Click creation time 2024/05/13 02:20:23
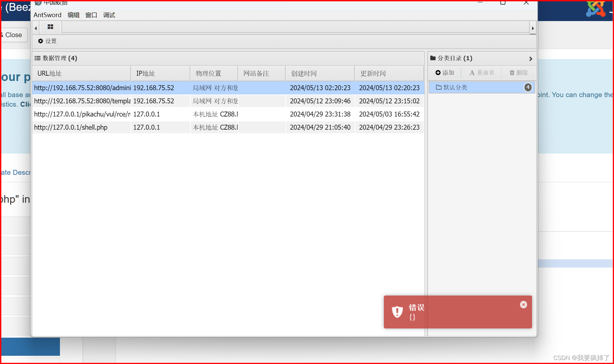This screenshot has height=364, width=614. 320,88
